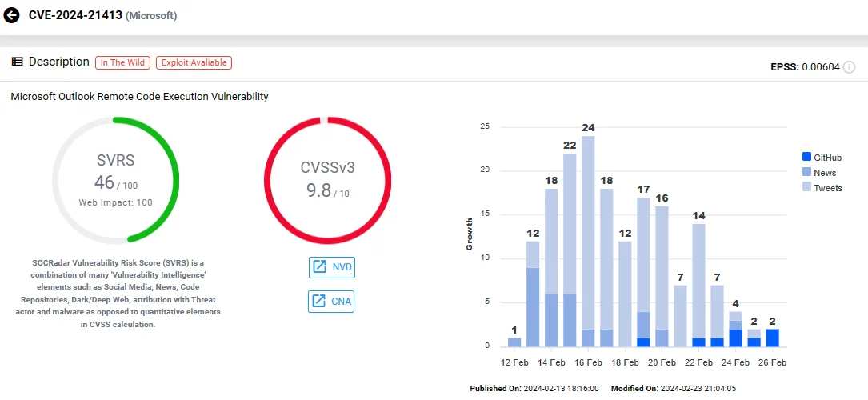Click the SVRS score gauge
The height and width of the screenshot is (400, 868).
116,180
